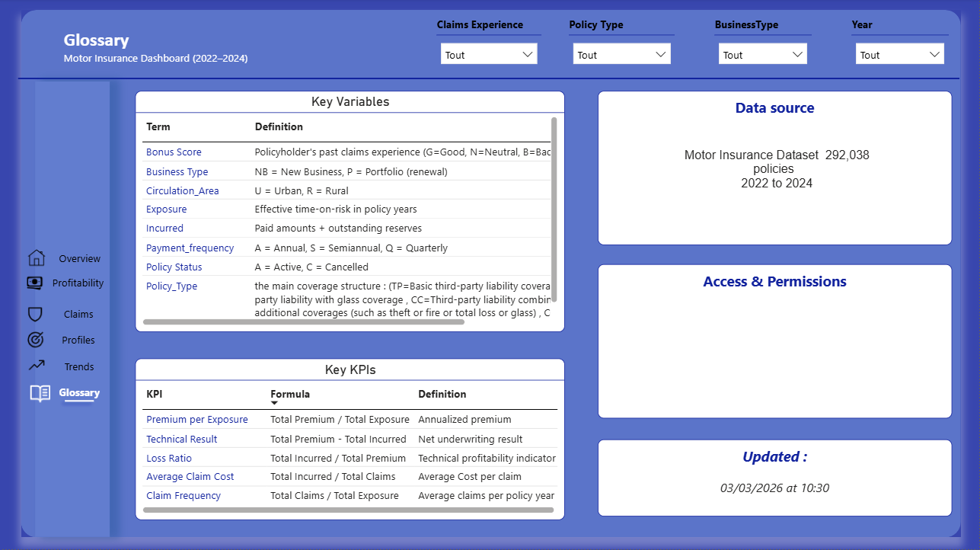Viewport: 980px width, 550px height.
Task: Open the Claims Experience dropdown
Action: pos(489,54)
